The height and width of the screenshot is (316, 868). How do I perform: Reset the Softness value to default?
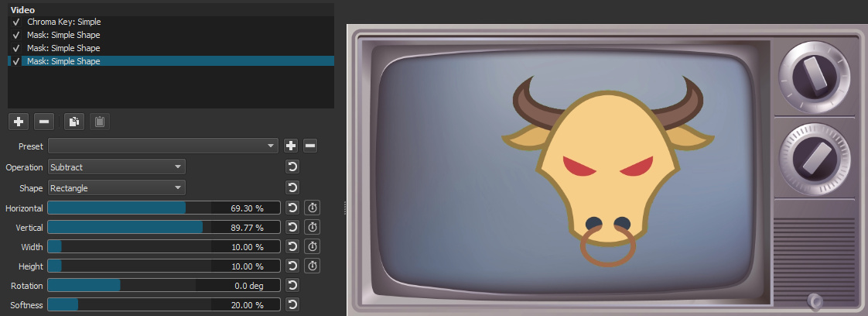(292, 305)
